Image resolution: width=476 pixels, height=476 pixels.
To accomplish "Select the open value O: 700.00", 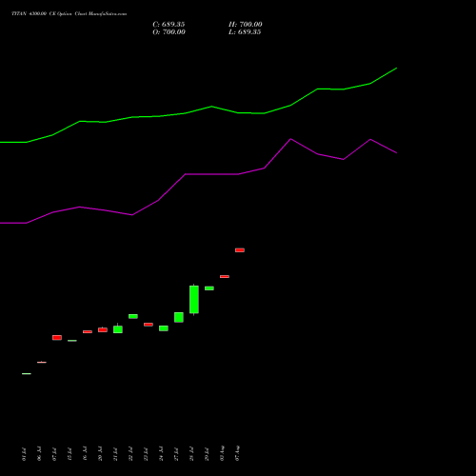I will pos(169,32).
